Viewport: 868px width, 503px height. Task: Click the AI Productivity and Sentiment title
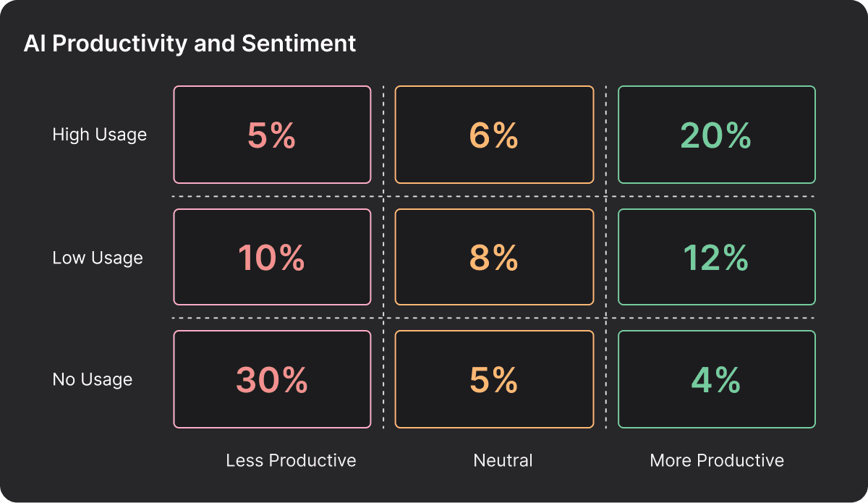coord(190,43)
